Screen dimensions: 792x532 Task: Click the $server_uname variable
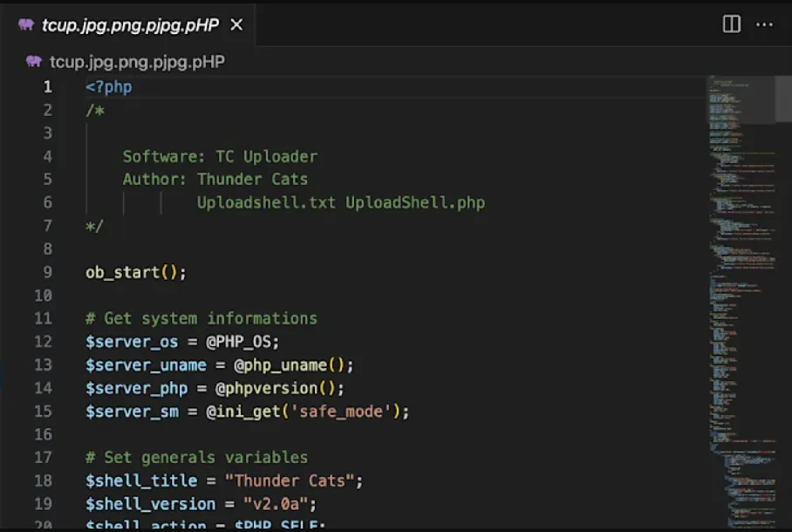(x=146, y=365)
